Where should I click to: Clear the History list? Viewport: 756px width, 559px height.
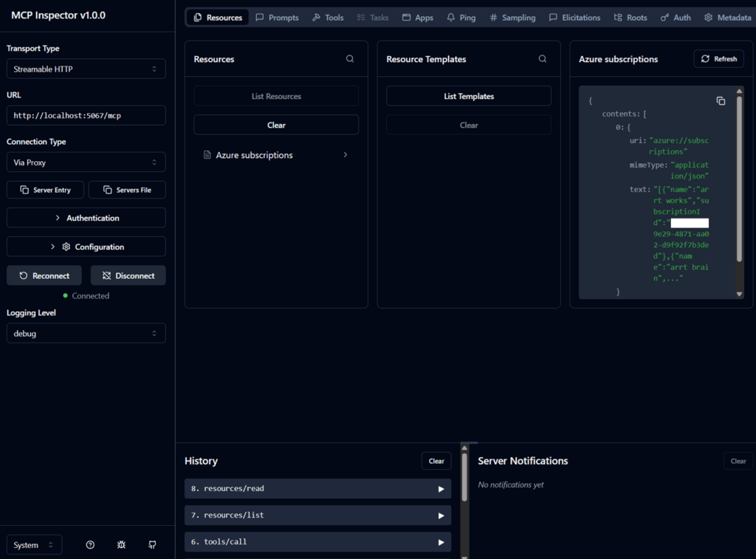tap(436, 461)
